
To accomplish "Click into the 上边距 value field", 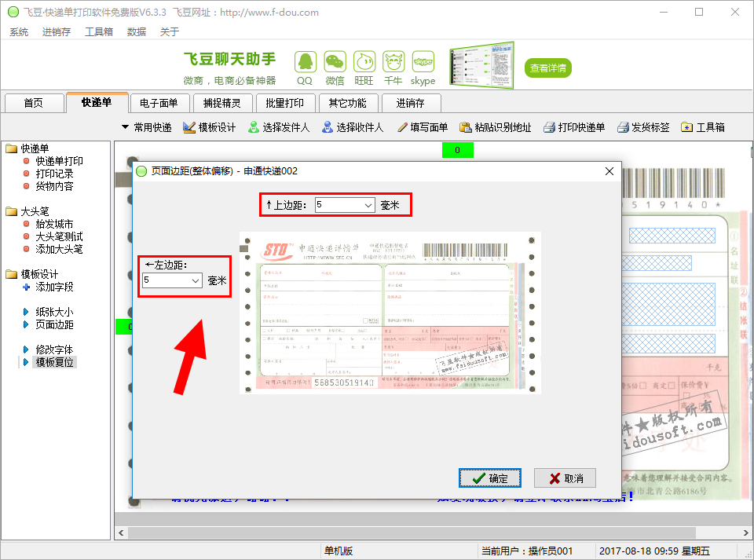I will click(339, 205).
